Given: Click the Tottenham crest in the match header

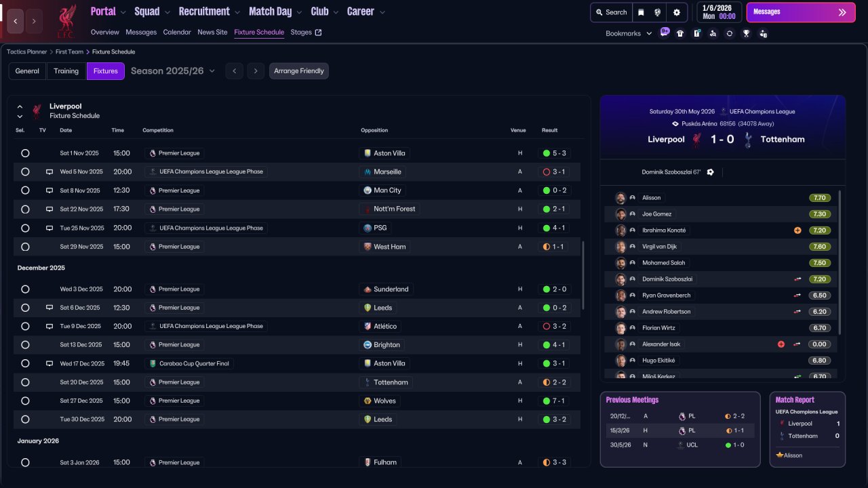Looking at the screenshot, I should [748, 140].
